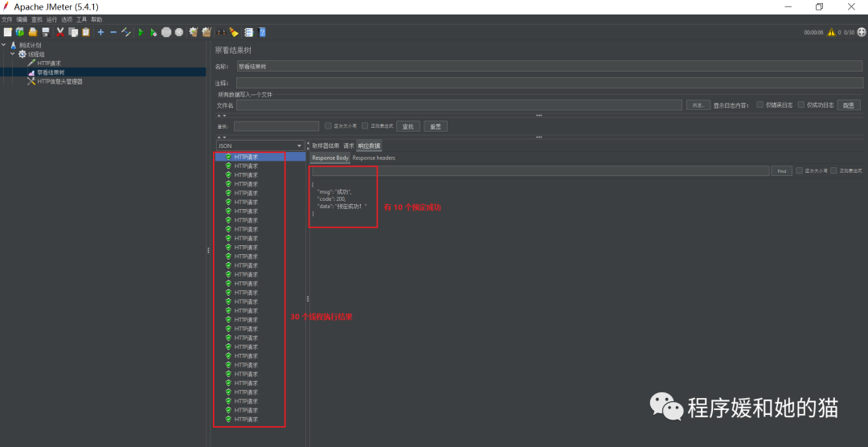Viewport: 868px width, 447px height.
Task: Click the Open file folder icon
Action: pos(33,32)
